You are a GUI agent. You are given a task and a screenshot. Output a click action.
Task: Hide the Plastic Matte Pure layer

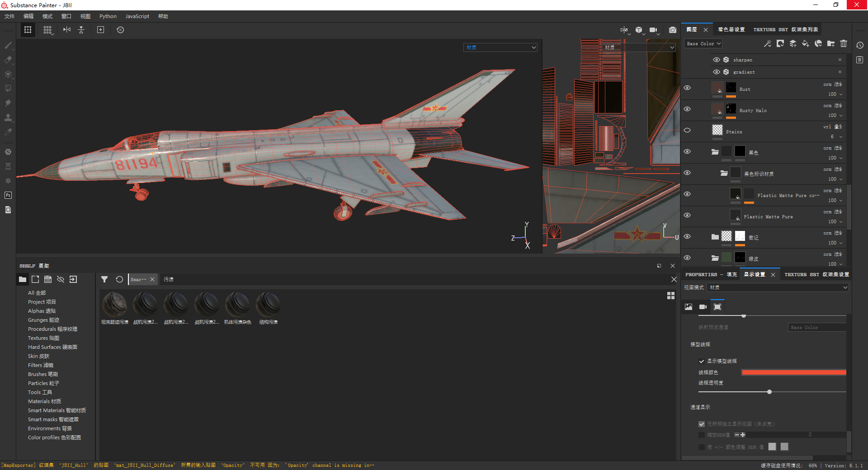(687, 216)
